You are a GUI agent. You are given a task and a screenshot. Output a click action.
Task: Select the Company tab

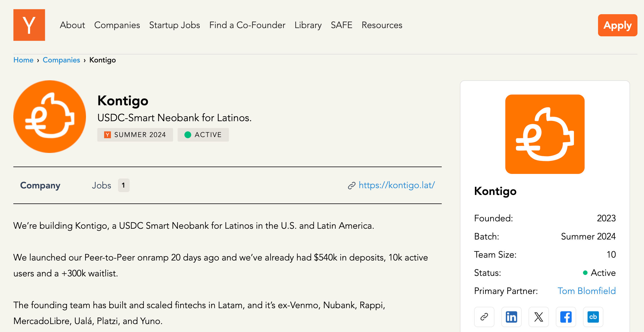point(40,185)
